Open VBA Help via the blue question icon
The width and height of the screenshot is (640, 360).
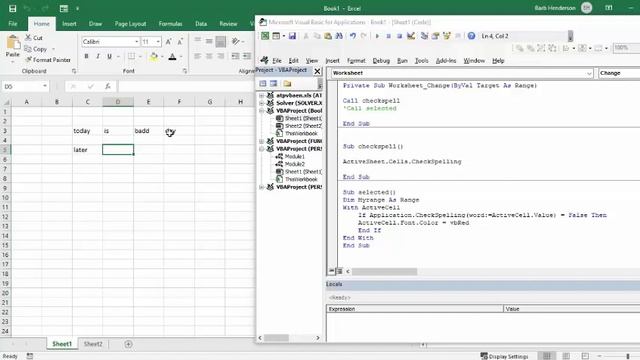click(471, 36)
